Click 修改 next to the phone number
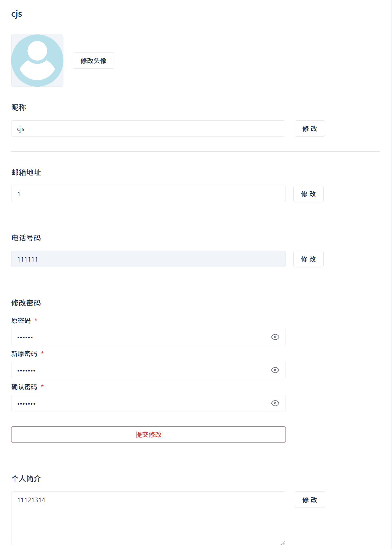The height and width of the screenshot is (549, 392). click(308, 259)
